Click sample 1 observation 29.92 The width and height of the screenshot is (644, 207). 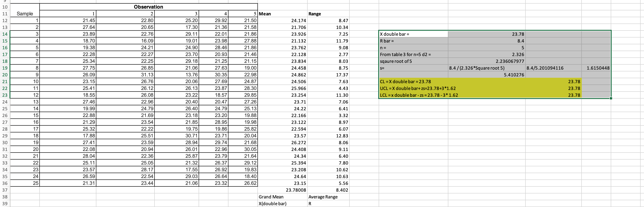[214, 21]
